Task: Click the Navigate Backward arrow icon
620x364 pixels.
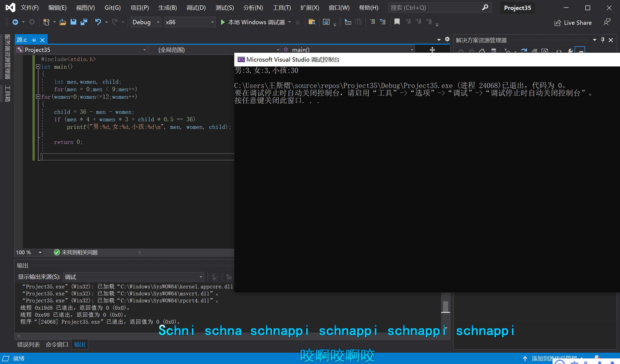Action: (x=15, y=22)
